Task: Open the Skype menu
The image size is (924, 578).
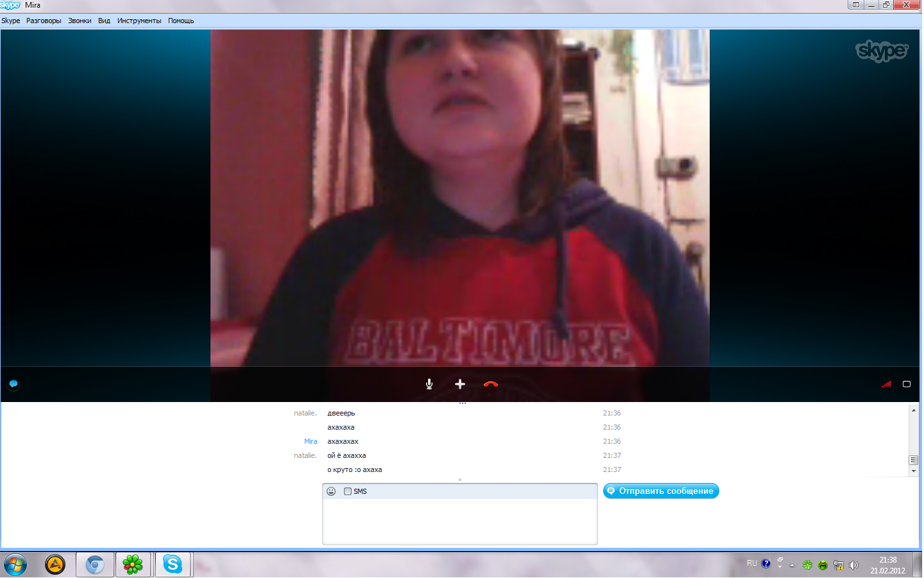Action: [11, 21]
